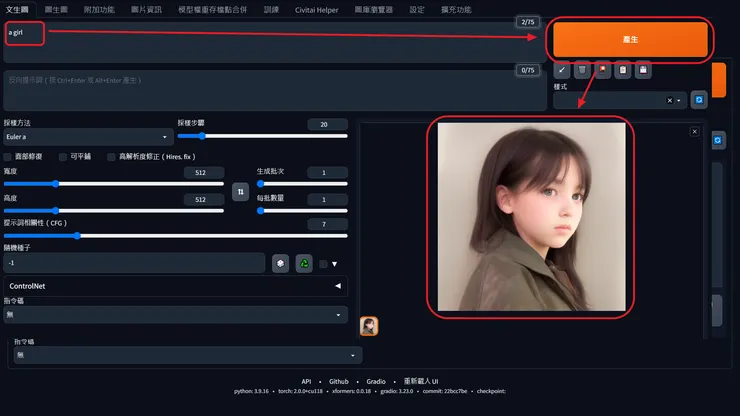
Task: Open the 附加功能 tab
Action: 99,9
